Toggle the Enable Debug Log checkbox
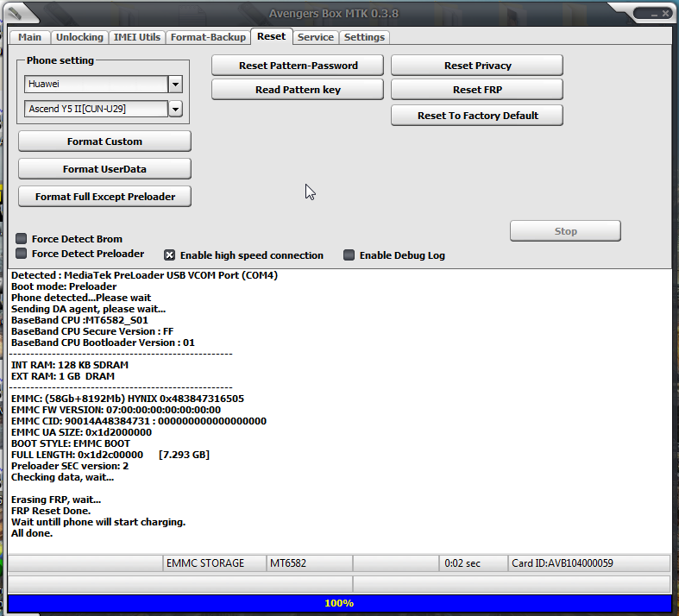 click(349, 255)
